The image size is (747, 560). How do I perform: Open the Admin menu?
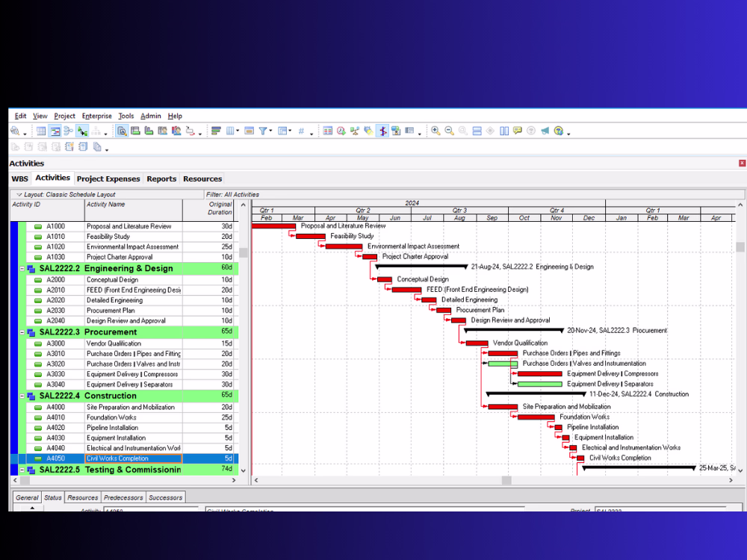[151, 116]
